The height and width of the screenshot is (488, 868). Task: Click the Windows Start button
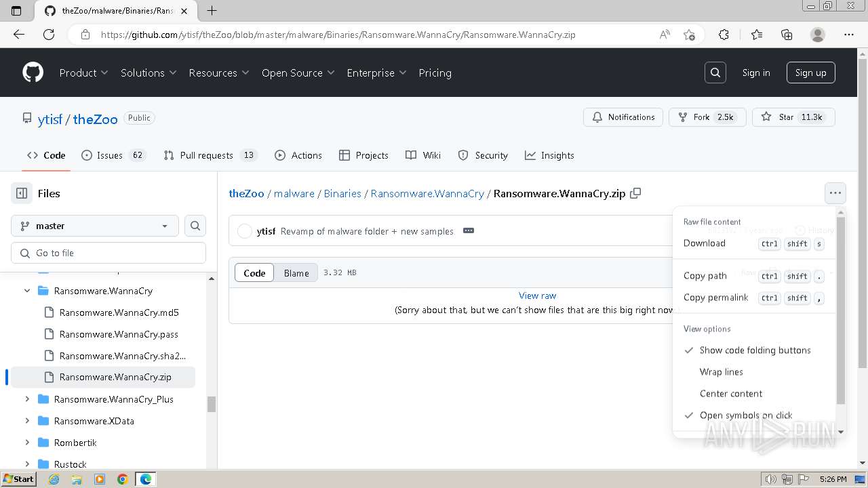point(19,479)
